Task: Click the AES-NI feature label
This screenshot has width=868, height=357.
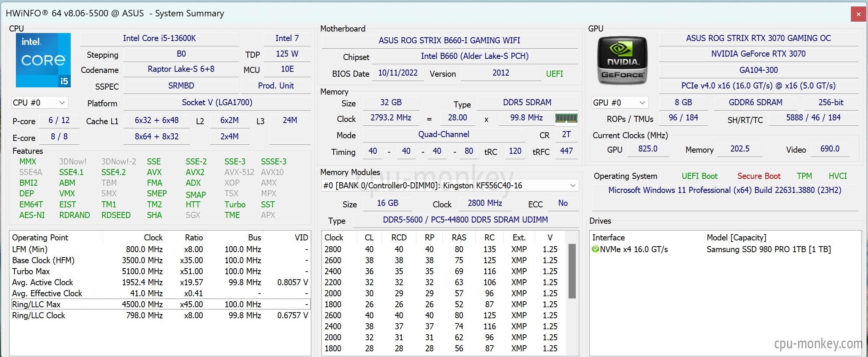Action: tap(32, 215)
